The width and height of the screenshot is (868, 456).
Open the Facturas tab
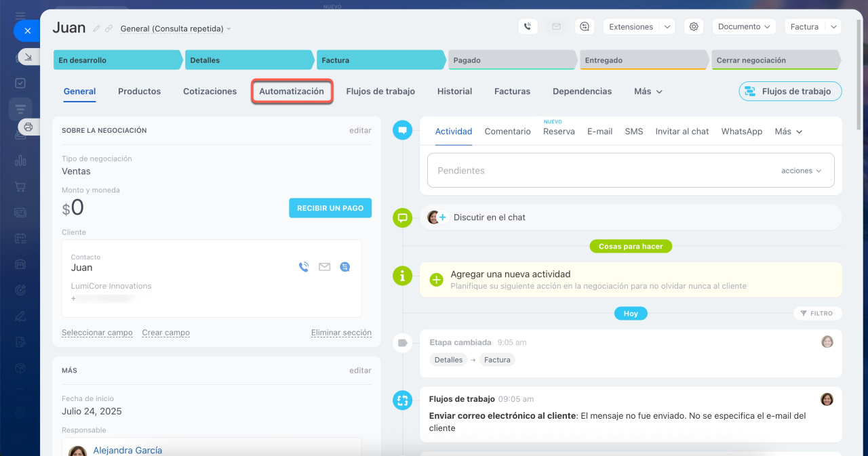(512, 91)
